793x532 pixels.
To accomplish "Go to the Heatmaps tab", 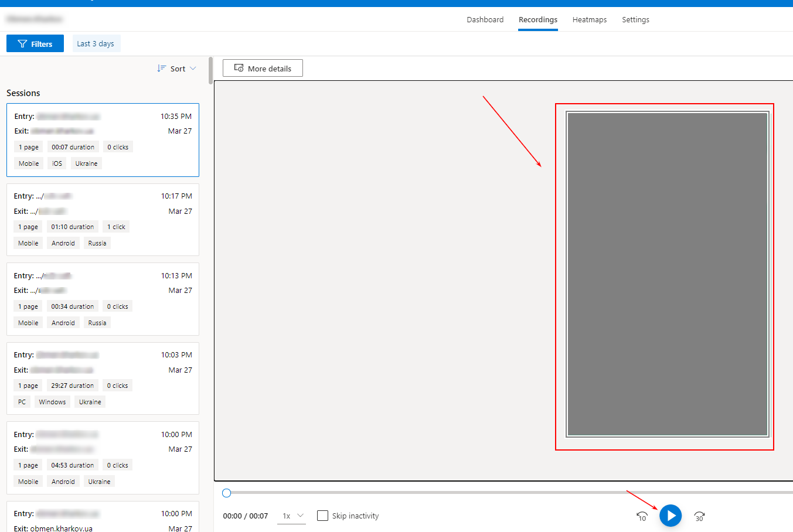I will (x=590, y=19).
